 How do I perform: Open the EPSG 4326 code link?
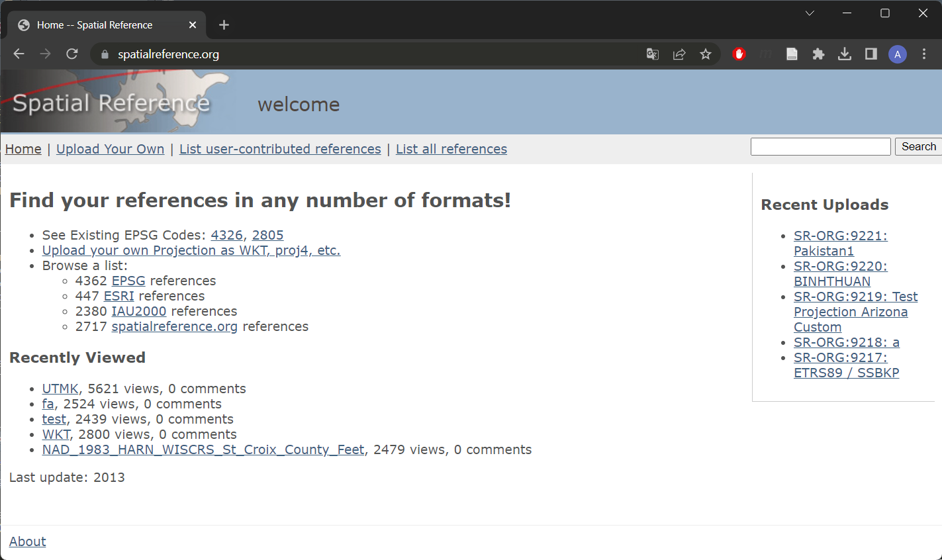tap(227, 235)
